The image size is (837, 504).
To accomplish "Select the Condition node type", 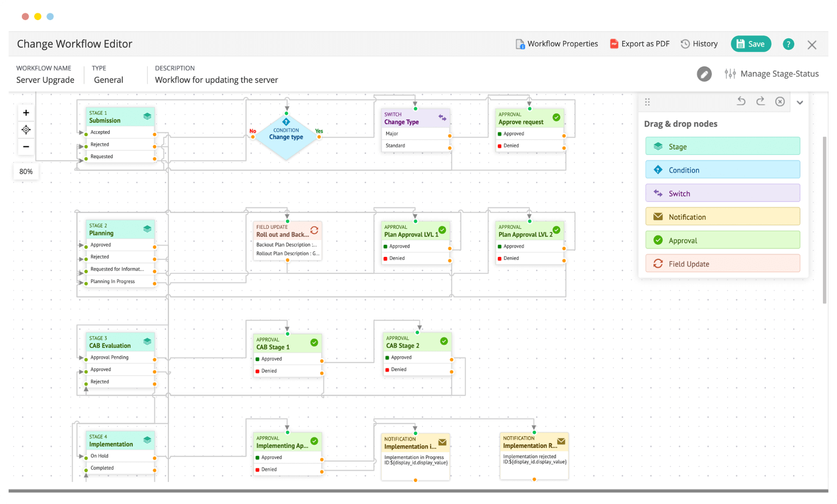I will tap(722, 169).
